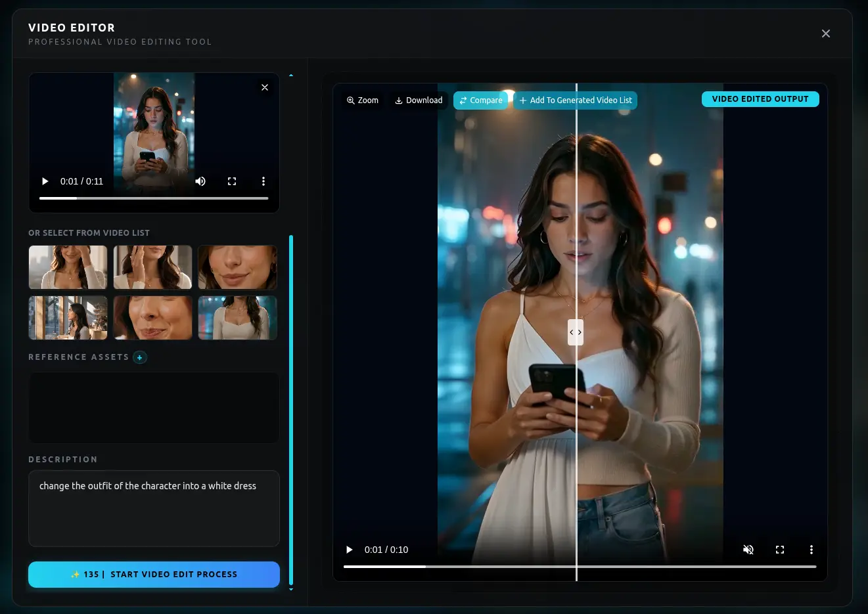Open fullscreen on the source video
Screen dimensions: 868x614
[x=232, y=181]
